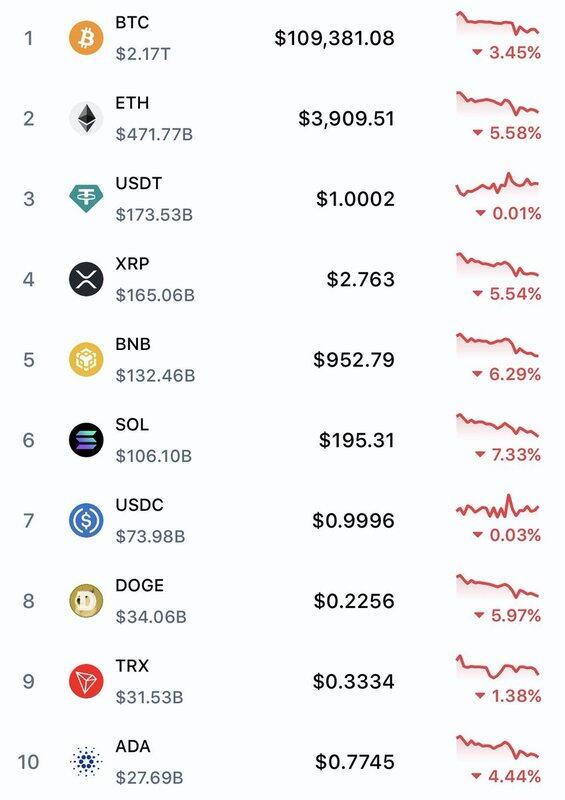Viewport: 565px width, 800px height.
Task: View the BTC sparkline chart
Action: point(497,23)
